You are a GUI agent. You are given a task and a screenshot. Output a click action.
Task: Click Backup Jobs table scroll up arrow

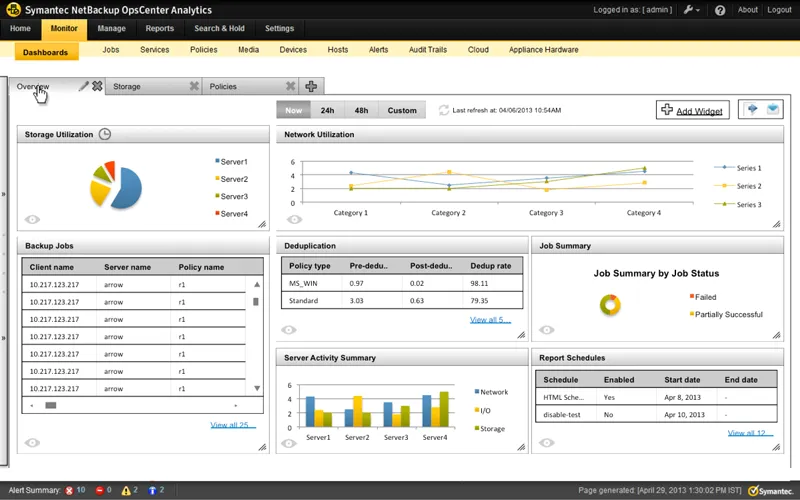(x=257, y=284)
